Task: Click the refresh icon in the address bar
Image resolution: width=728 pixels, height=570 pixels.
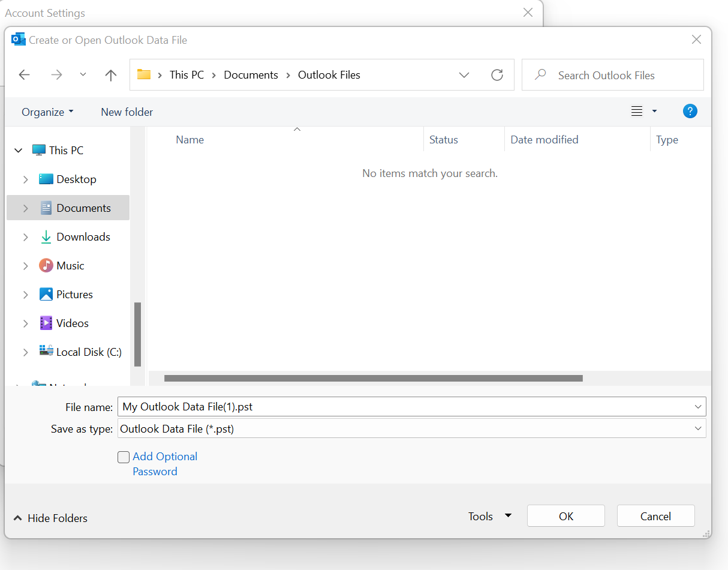Action: coord(497,74)
